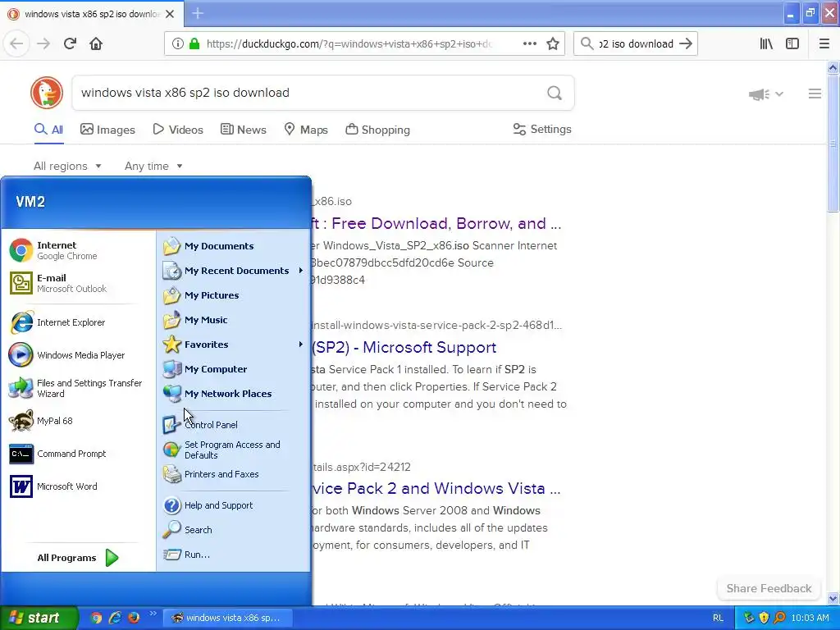Click safely remove hardware tray icon
This screenshot has height=630, width=840.
(749, 618)
